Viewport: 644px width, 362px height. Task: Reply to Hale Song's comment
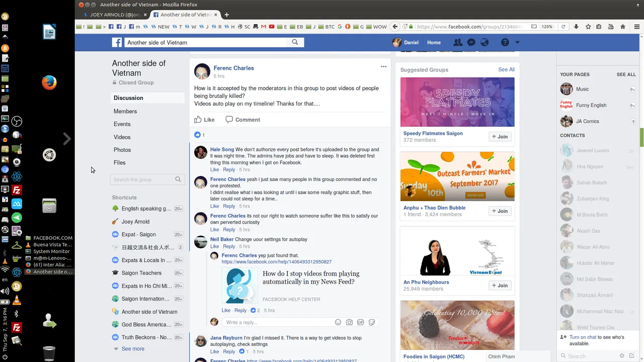tap(229, 170)
